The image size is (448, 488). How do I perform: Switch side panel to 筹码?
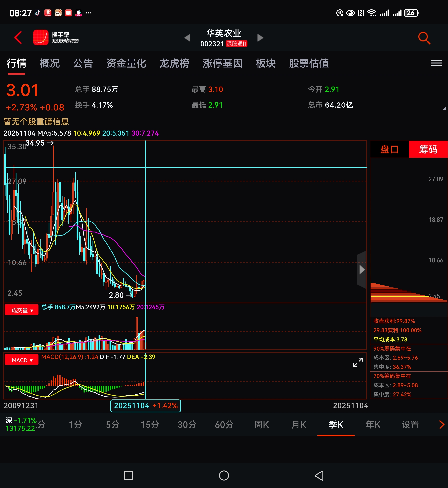(x=428, y=149)
